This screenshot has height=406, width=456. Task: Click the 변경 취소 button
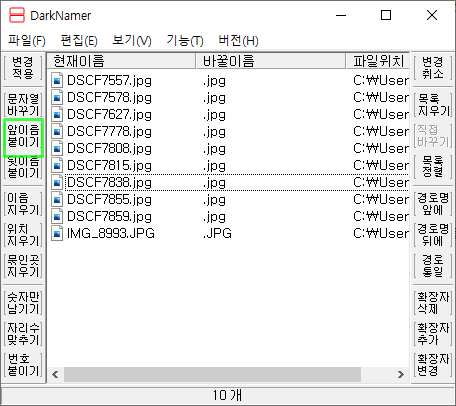click(433, 68)
